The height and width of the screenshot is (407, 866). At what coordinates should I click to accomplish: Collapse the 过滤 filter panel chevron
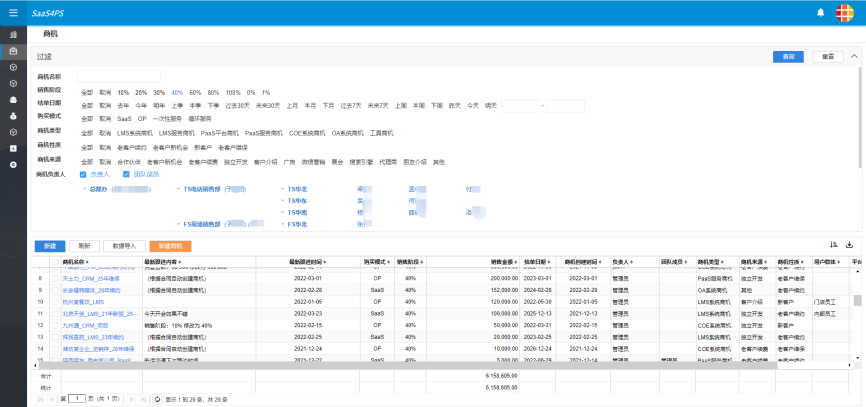(854, 56)
